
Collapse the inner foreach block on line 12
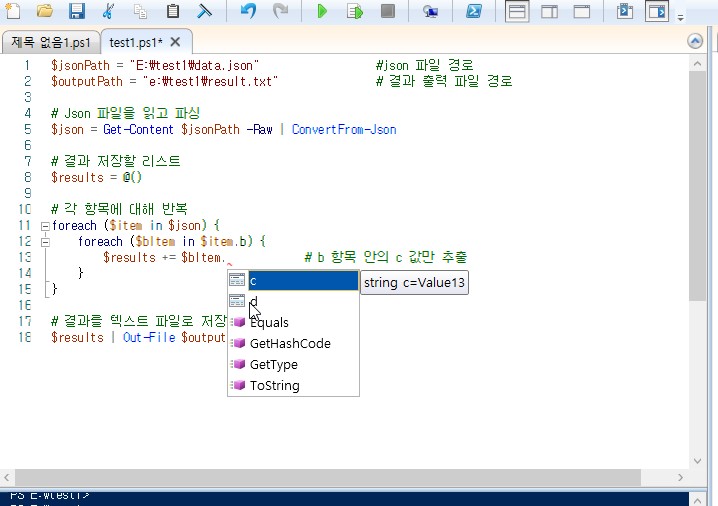click(x=45, y=242)
